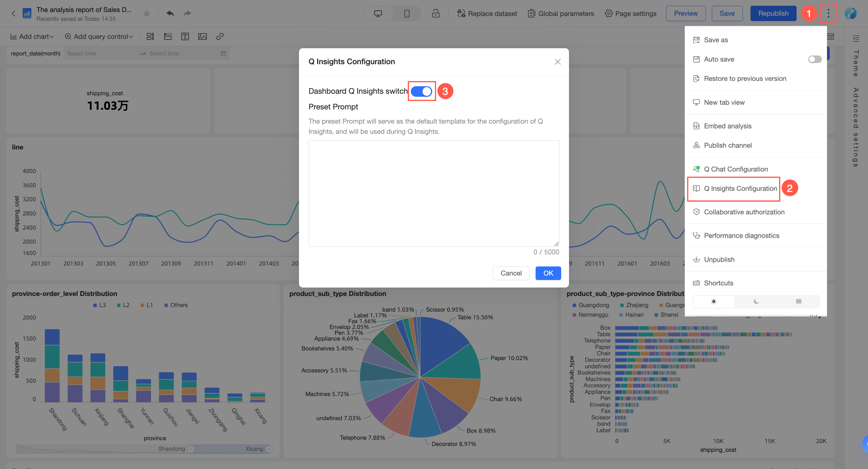Enable the Auto save toggle
This screenshot has width=868, height=469.
coord(814,59)
